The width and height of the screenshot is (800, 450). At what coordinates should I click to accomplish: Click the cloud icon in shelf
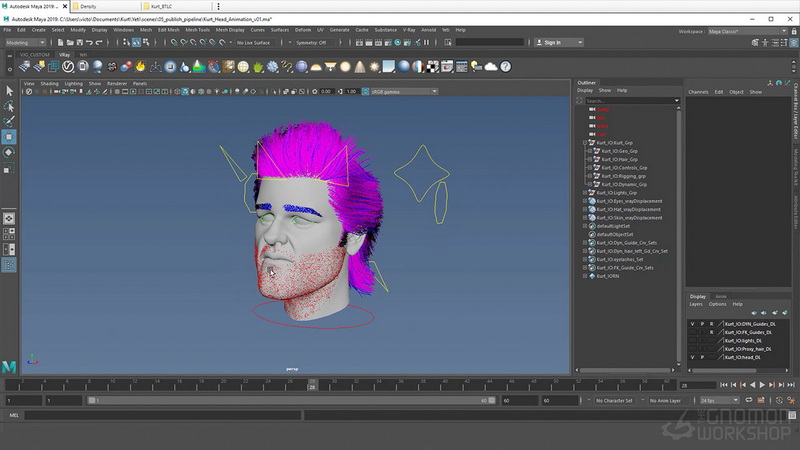coord(491,66)
